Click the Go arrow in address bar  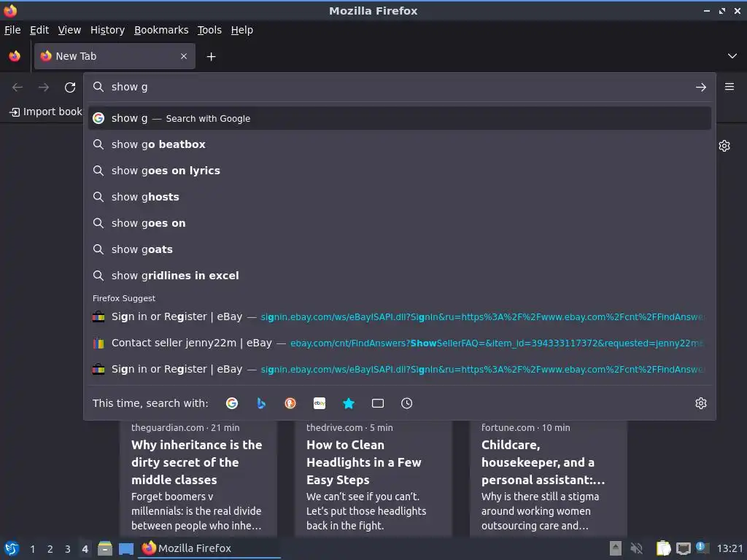(701, 87)
